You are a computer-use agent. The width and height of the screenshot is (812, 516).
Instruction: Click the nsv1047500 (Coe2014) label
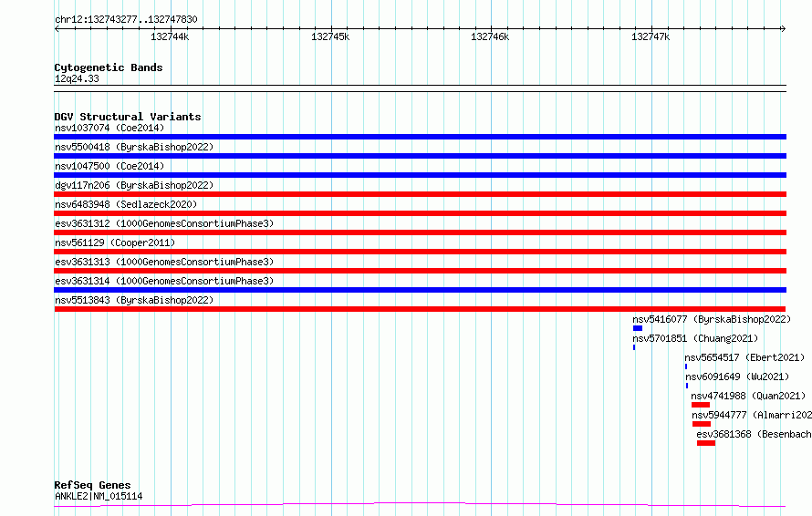click(x=109, y=166)
